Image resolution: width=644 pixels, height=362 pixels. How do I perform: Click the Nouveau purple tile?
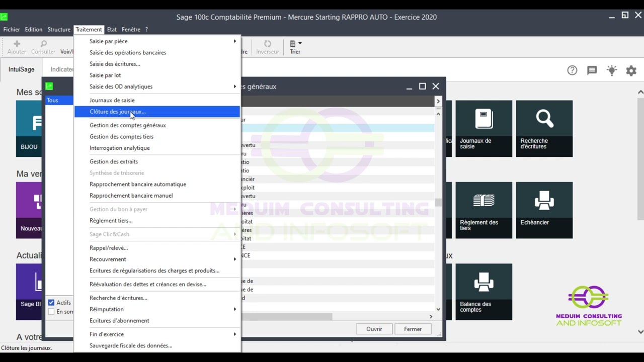(29, 210)
